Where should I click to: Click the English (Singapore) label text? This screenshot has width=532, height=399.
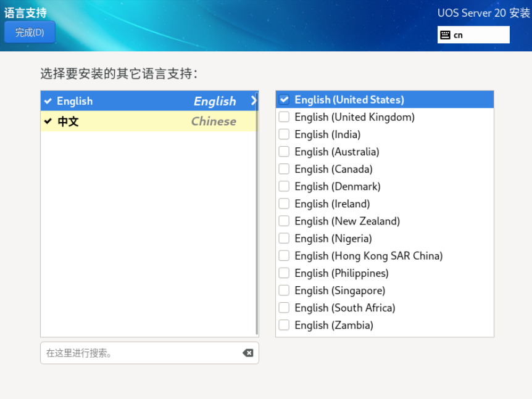click(x=339, y=290)
